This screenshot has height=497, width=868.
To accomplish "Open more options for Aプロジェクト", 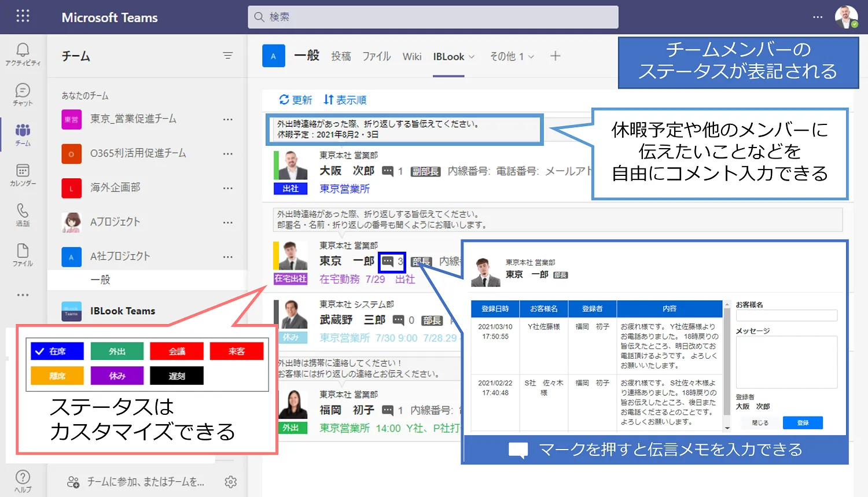I will click(x=227, y=222).
